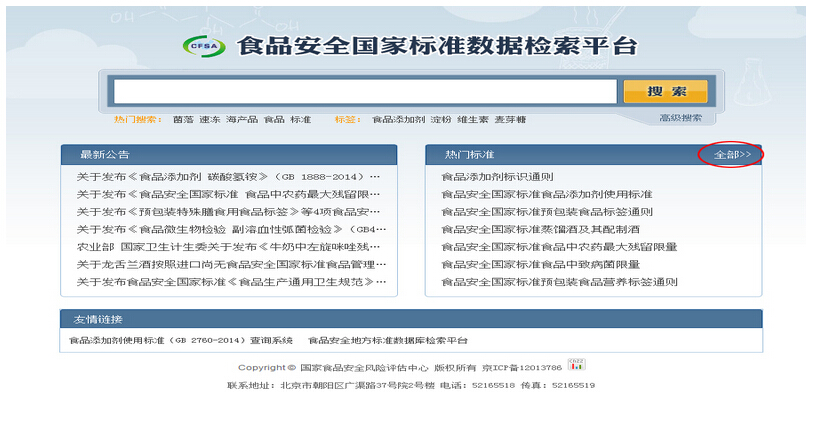
Task: Open standard 预包装食品标签通则
Action: coord(547,212)
